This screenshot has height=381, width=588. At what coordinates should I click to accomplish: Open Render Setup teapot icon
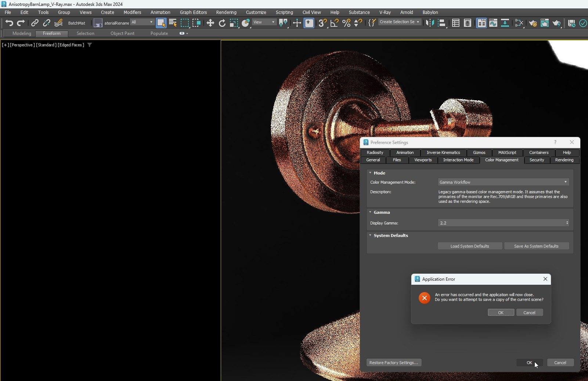(x=533, y=23)
